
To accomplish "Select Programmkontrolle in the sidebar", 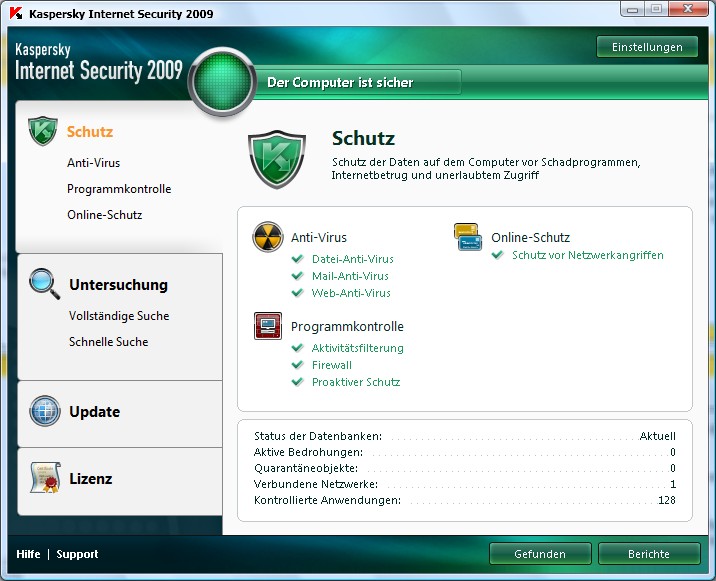I will click(x=119, y=189).
